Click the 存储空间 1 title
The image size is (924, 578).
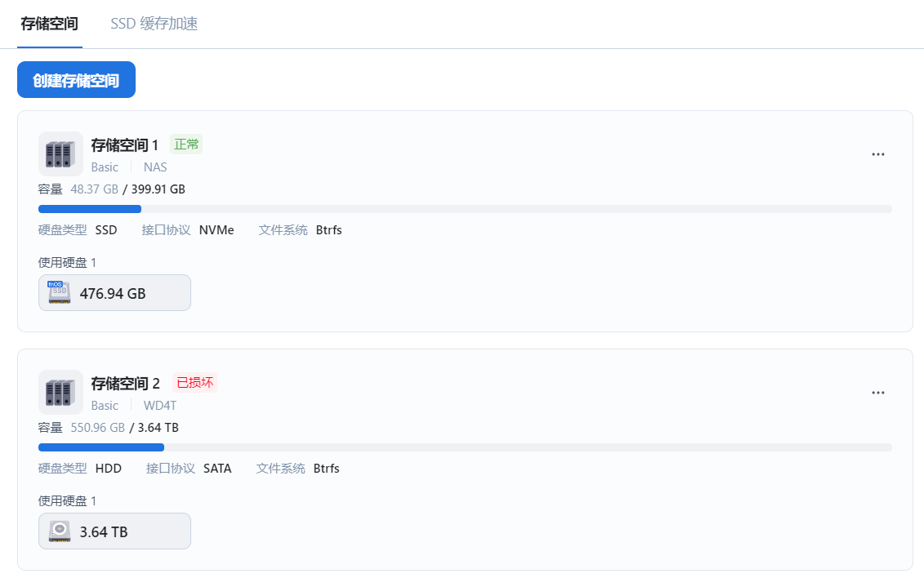125,145
